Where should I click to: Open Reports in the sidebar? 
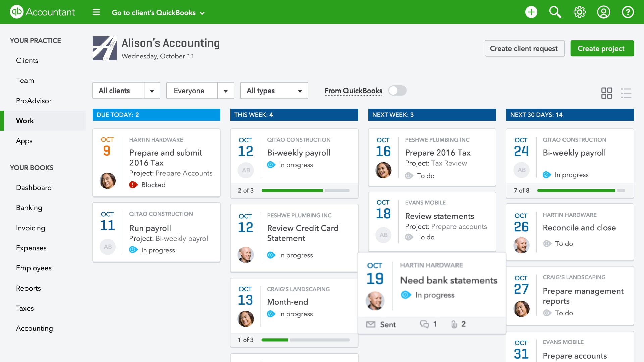[x=29, y=288]
